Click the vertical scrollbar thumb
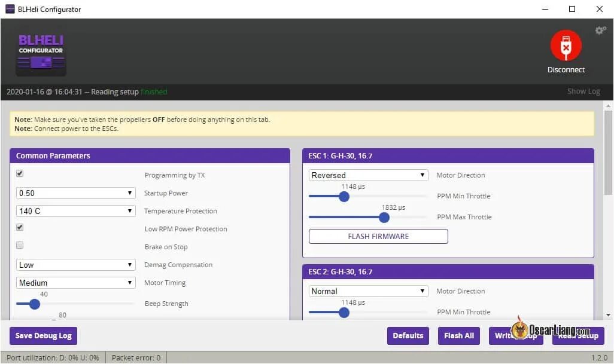The width and height of the screenshot is (614, 364). point(608,152)
